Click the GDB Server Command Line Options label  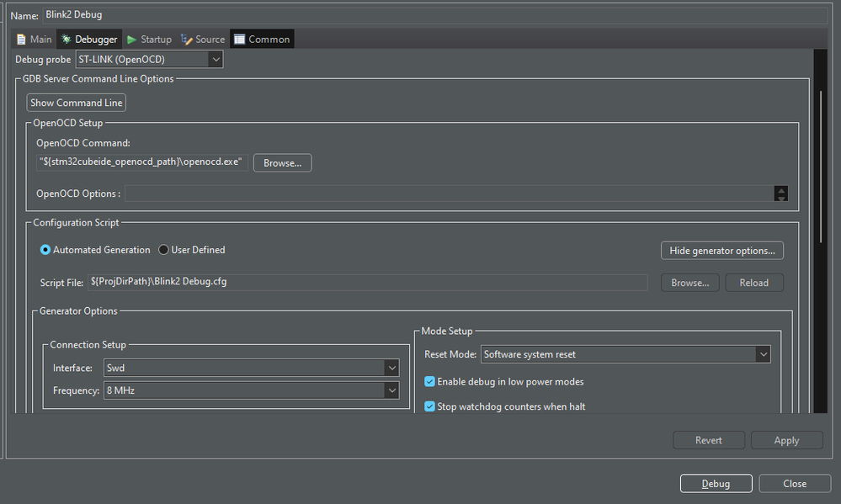[x=98, y=79]
